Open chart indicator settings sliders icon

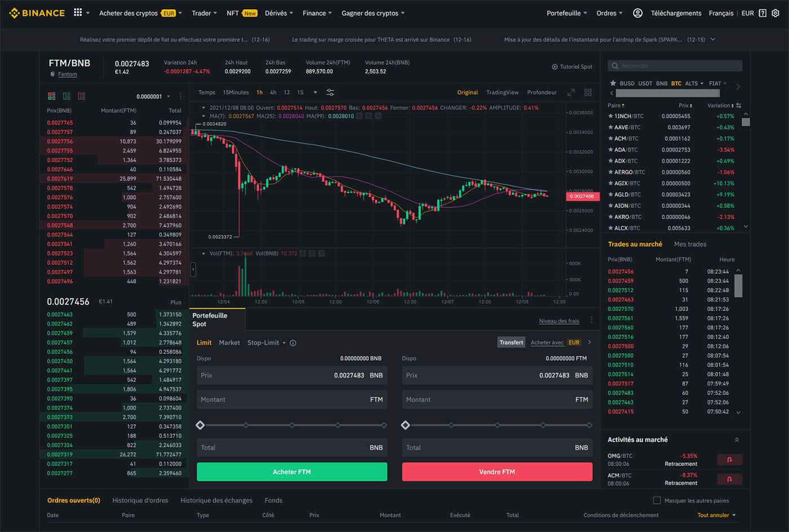coord(330,92)
